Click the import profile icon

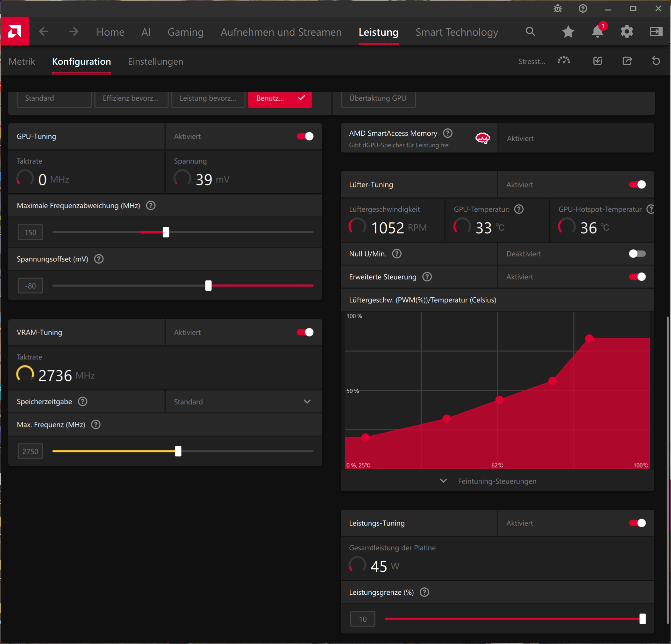(597, 61)
